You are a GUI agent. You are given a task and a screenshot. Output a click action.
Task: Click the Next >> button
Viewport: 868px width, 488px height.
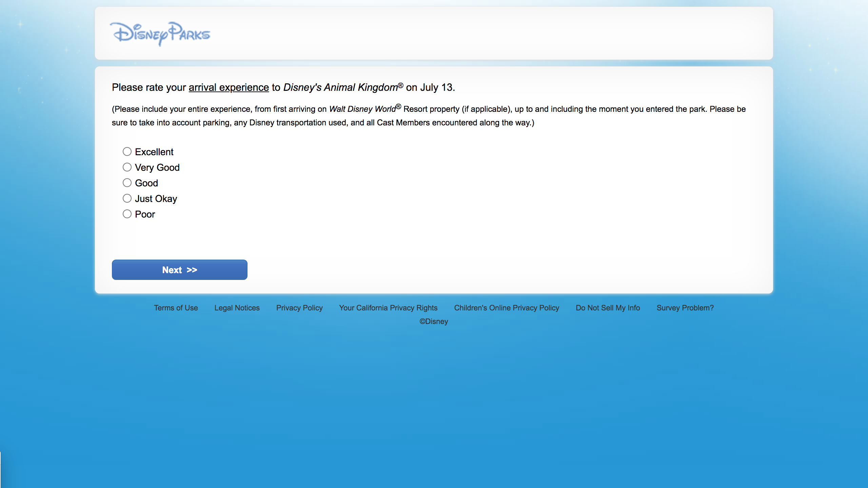(x=179, y=270)
